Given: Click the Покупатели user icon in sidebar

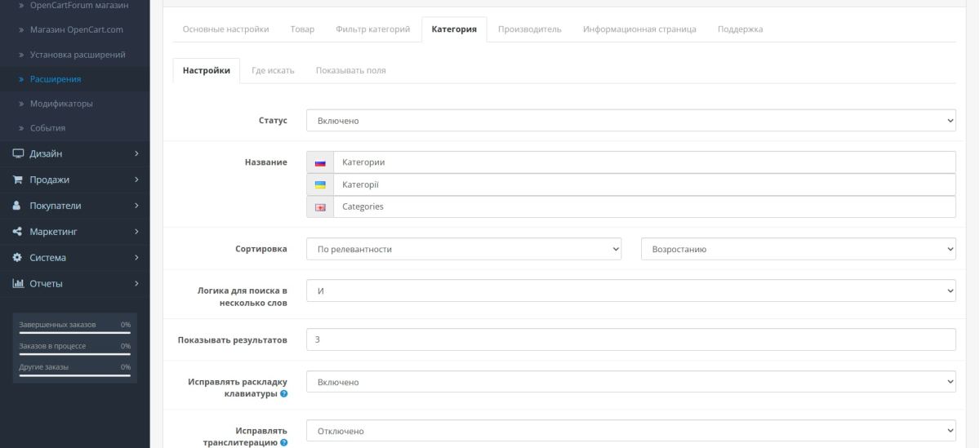Looking at the screenshot, I should click(x=17, y=206).
